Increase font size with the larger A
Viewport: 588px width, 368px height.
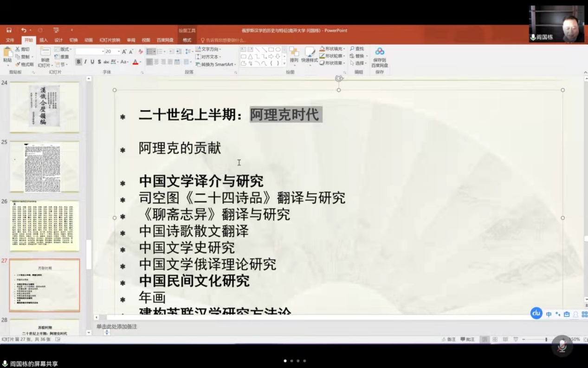124,52
